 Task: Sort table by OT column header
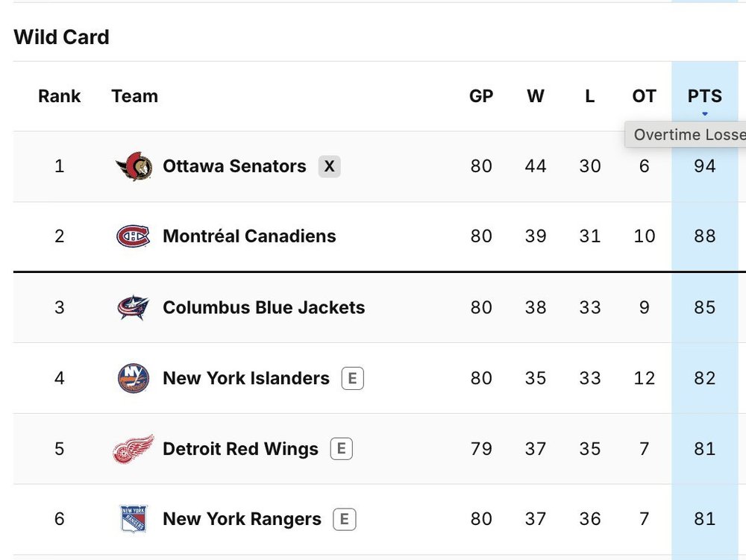tap(645, 96)
